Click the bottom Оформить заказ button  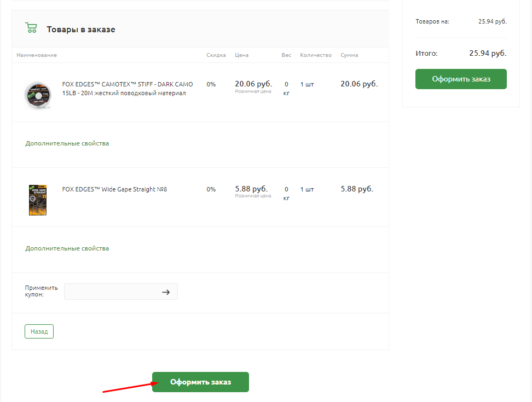200,382
